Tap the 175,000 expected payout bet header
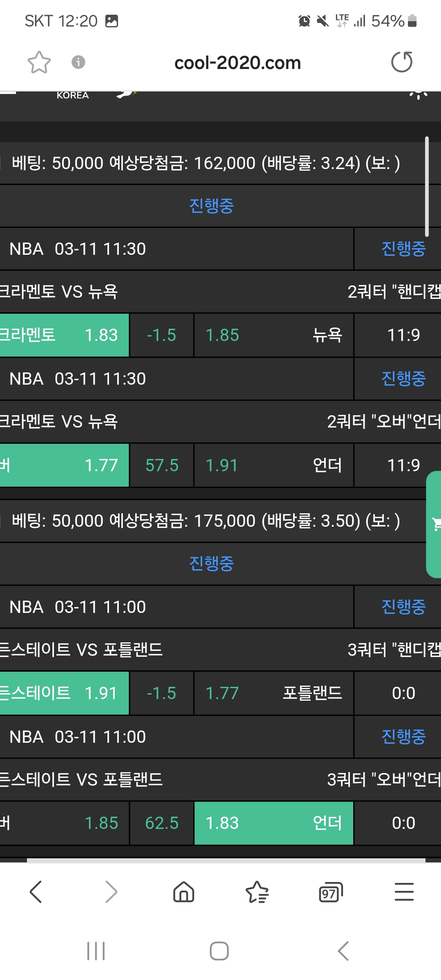 (206, 521)
